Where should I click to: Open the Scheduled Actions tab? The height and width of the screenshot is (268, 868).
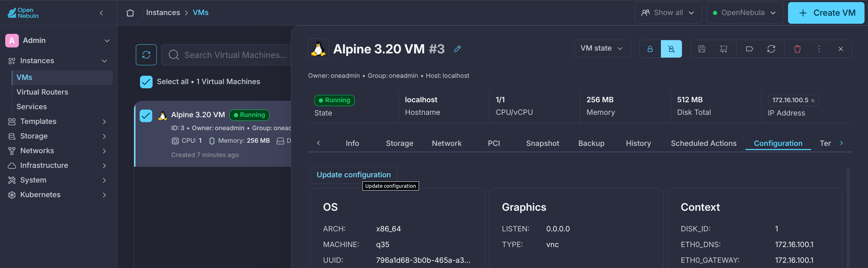click(704, 143)
